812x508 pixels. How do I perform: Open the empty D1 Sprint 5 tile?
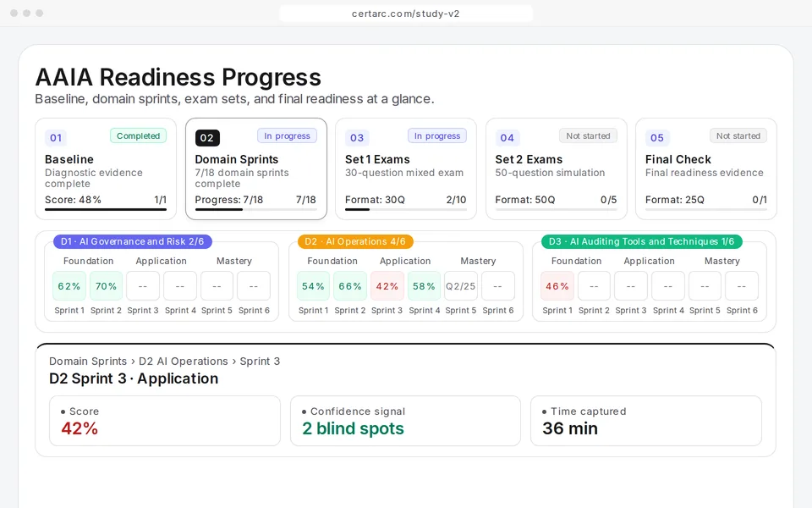click(x=217, y=286)
